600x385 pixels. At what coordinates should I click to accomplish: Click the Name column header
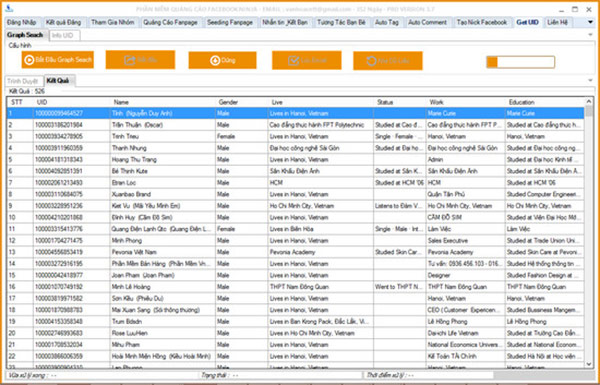pos(163,102)
